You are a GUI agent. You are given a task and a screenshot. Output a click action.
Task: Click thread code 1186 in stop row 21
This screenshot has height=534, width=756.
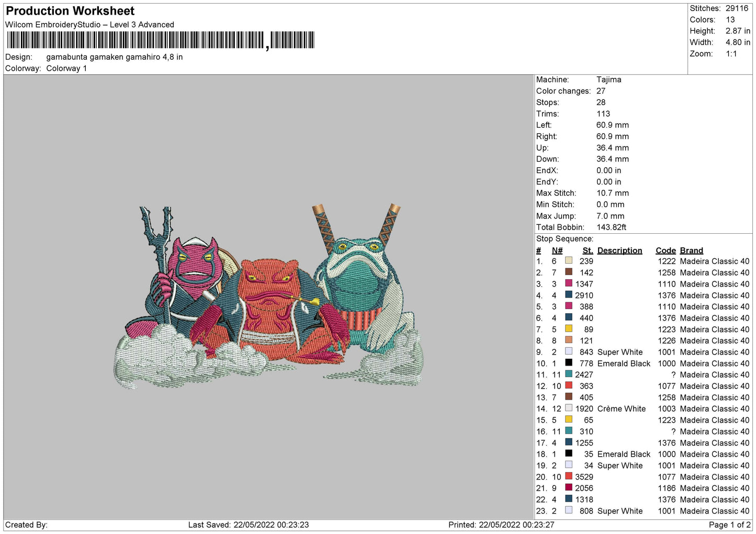[x=667, y=488]
